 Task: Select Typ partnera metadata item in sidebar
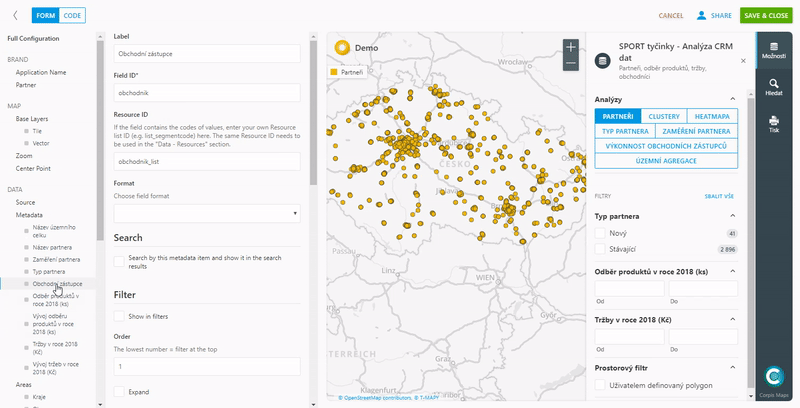[x=48, y=271]
